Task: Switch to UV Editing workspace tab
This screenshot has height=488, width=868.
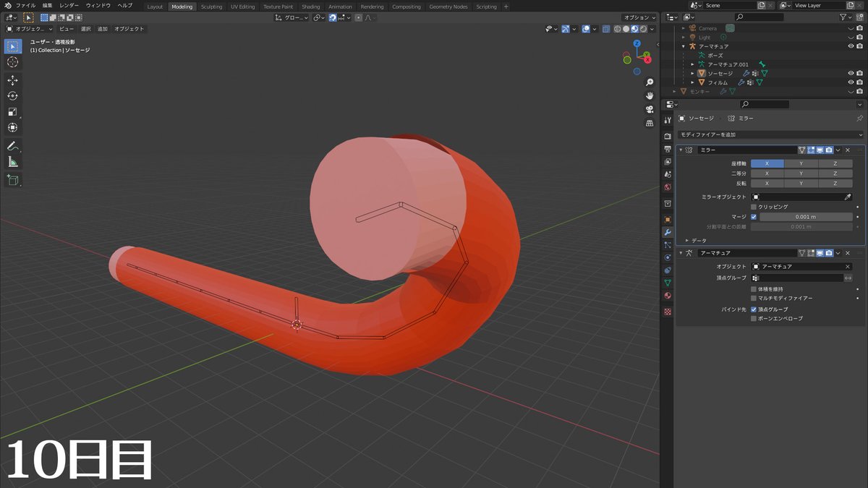Action: (x=243, y=7)
